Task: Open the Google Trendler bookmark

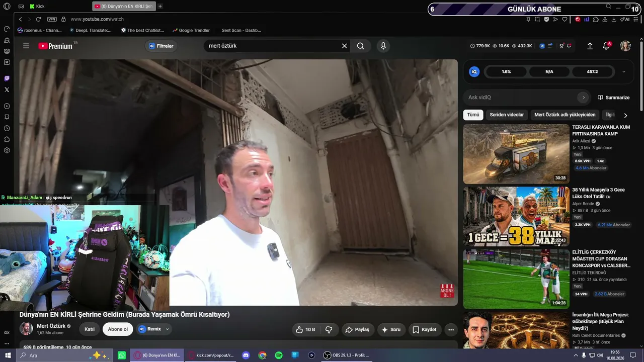Action: click(x=191, y=30)
